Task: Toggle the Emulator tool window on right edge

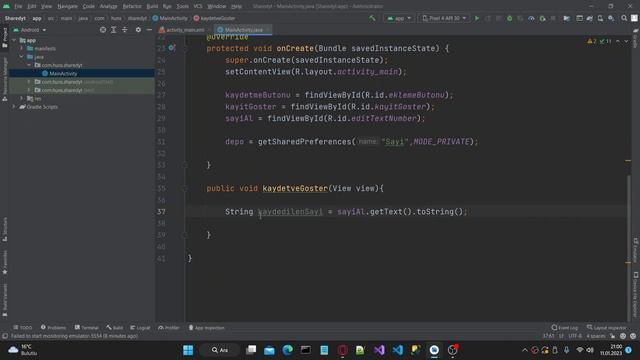Action: click(x=636, y=250)
